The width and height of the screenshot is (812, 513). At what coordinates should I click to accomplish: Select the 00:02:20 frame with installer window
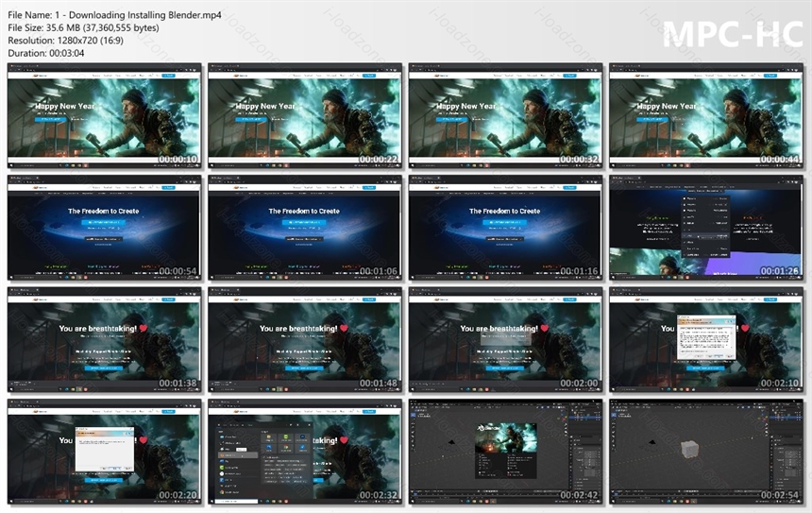point(105,452)
